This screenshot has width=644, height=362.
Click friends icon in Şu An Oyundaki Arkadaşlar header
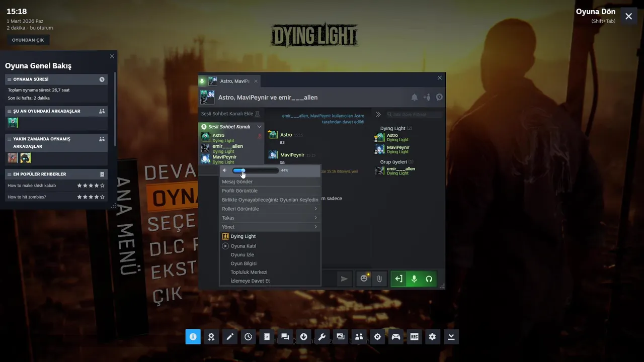click(102, 111)
